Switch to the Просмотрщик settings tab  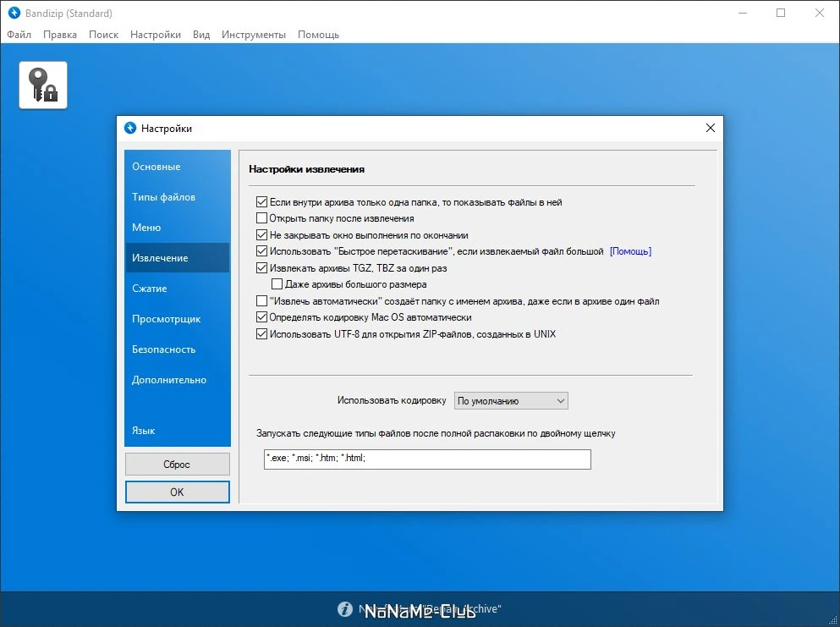tap(178, 319)
